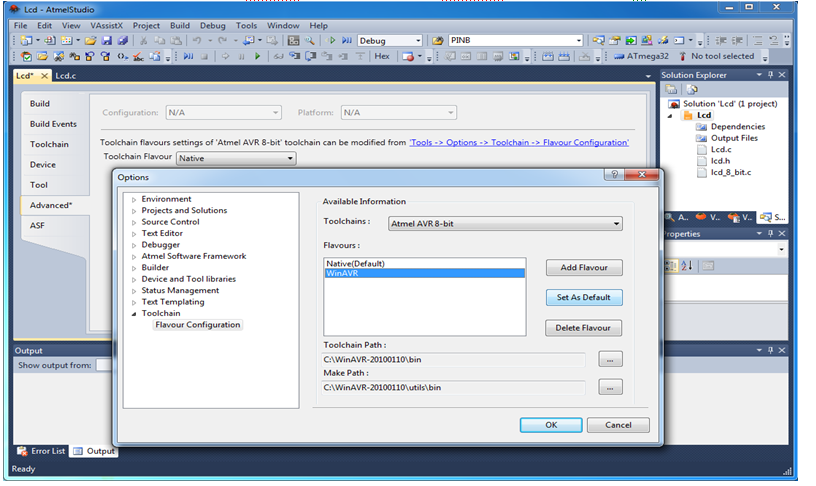Click the ATmega32 device chip icon
This screenshot has width=816, height=486.
619,56
